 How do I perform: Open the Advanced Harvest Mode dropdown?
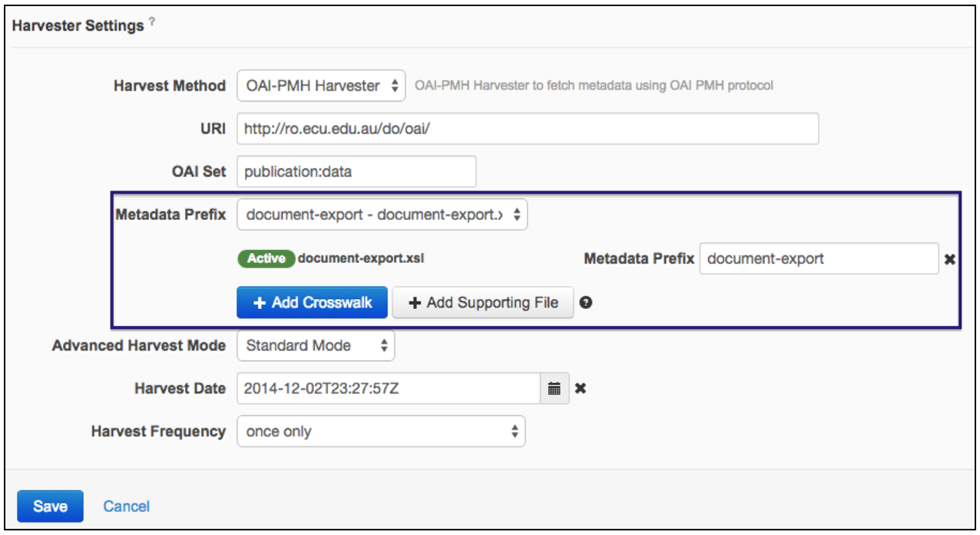click(x=316, y=346)
